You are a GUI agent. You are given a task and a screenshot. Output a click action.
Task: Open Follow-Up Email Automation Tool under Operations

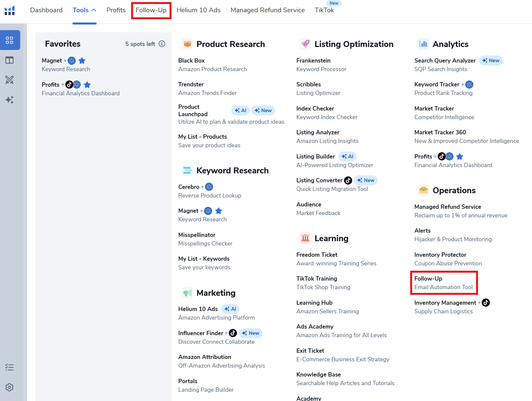tap(444, 283)
